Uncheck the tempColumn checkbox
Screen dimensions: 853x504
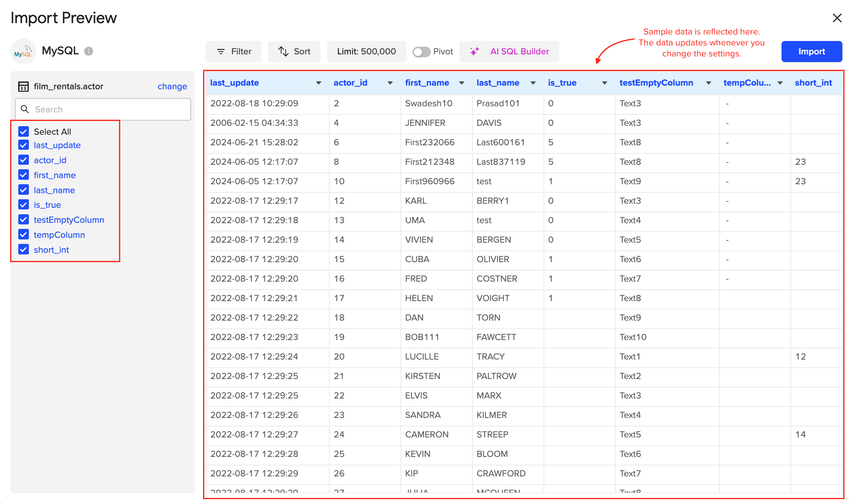[x=23, y=235]
